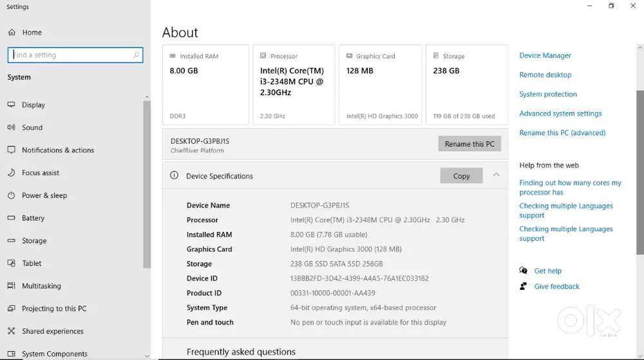
Task: Click the Device Specifications info icon
Action: 174,175
